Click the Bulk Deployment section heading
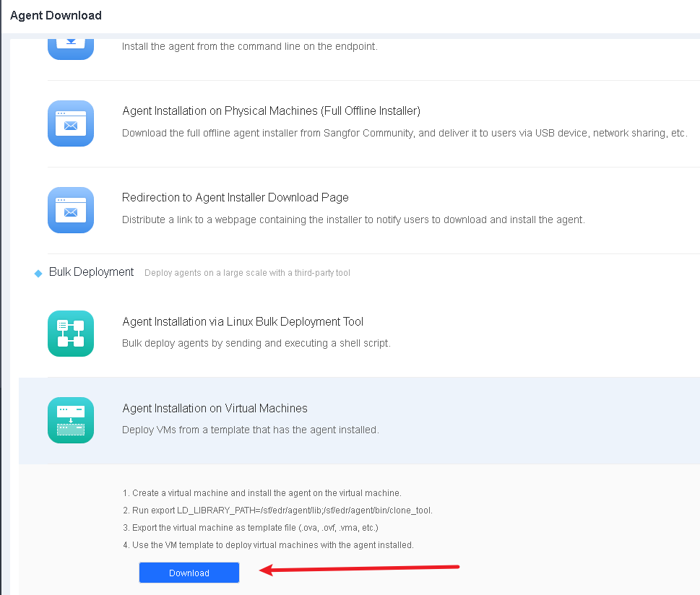Viewport: 700px width, 595px height. [x=91, y=272]
